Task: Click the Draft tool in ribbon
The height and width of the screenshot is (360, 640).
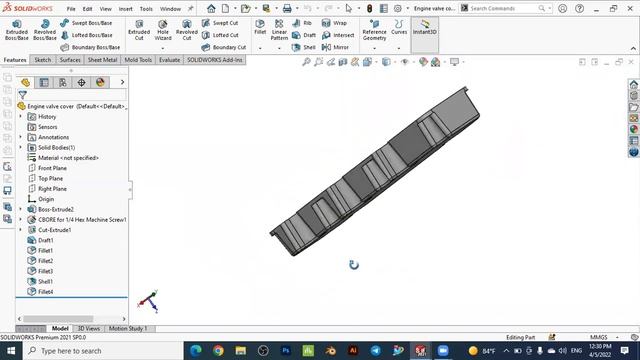Action: (304, 35)
